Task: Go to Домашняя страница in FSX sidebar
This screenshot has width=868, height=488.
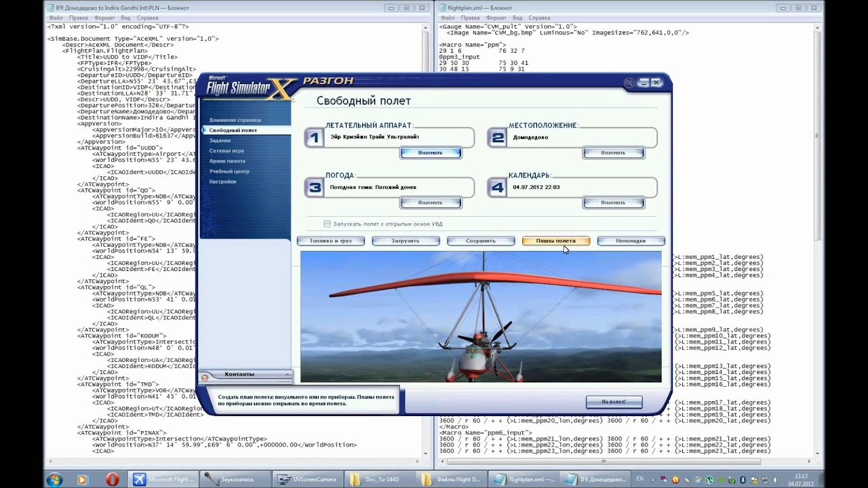Action: coord(235,120)
